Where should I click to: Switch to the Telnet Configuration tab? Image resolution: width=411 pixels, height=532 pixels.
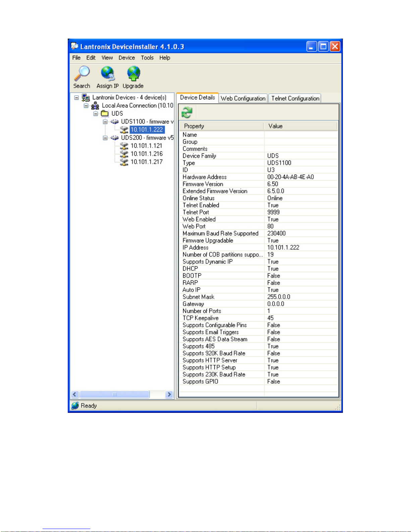click(295, 98)
